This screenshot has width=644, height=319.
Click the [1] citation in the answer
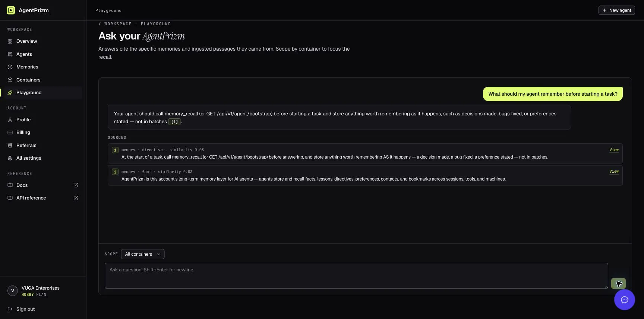(174, 122)
